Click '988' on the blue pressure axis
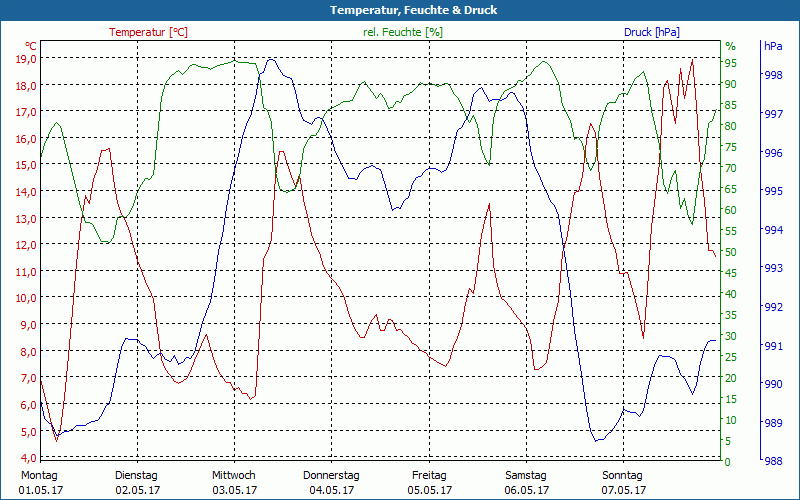800x500 pixels. tap(773, 461)
